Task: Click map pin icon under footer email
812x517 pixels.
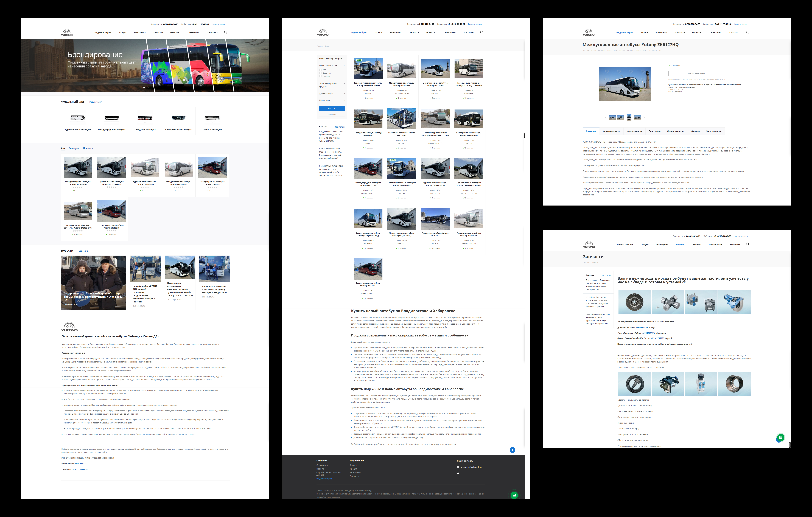Action: pyautogui.click(x=458, y=473)
